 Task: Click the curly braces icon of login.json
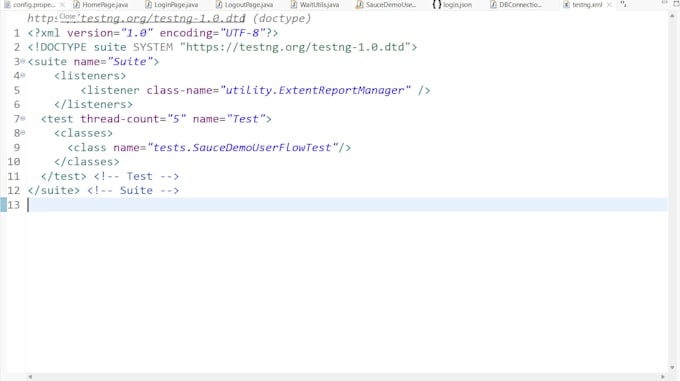[437, 5]
